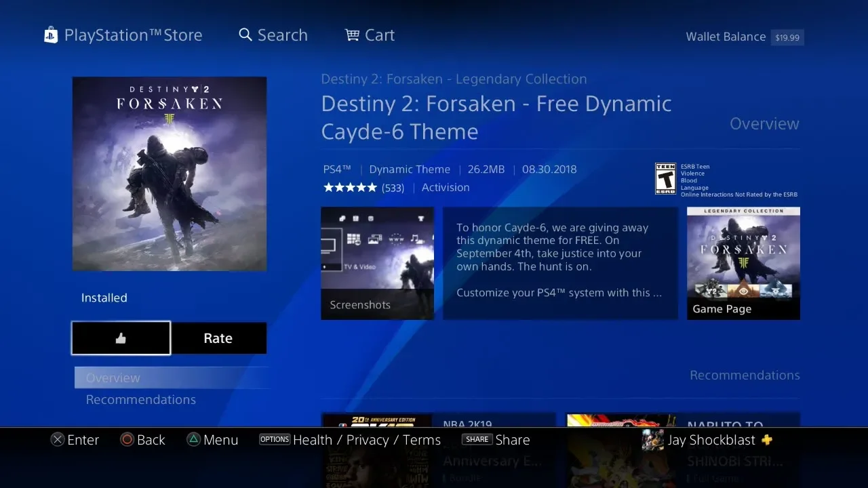Click the ESRB Teen rating icon
This screenshot has width=868, height=488.
665,179
